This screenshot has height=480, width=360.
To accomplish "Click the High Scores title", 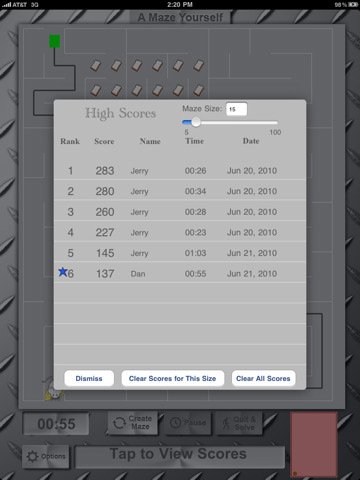I will (x=121, y=113).
